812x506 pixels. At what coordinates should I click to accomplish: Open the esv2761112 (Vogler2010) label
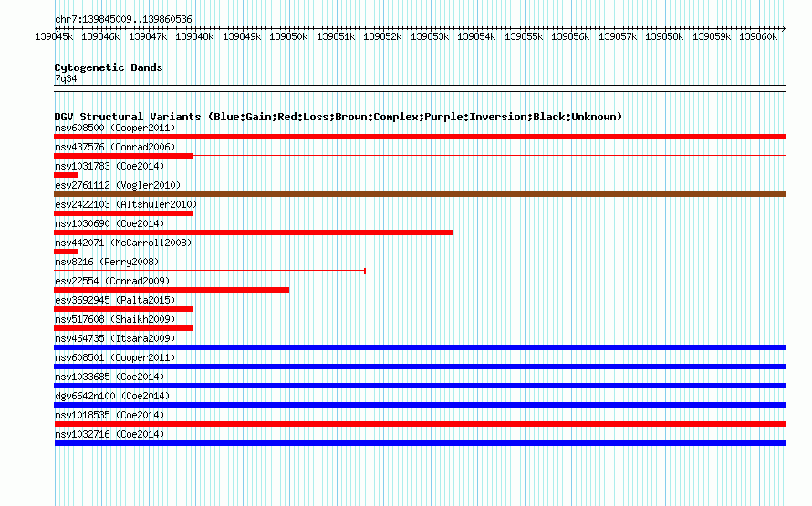118,185
